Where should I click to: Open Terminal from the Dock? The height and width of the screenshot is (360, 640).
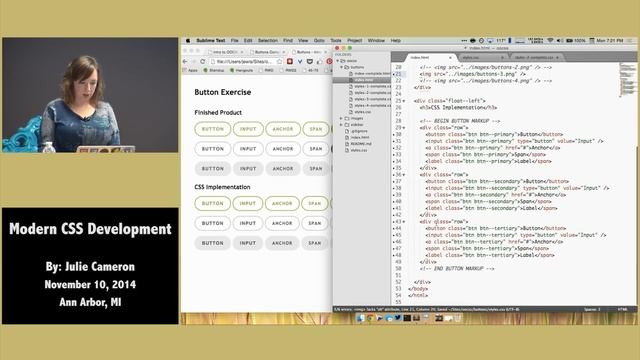coord(407,318)
